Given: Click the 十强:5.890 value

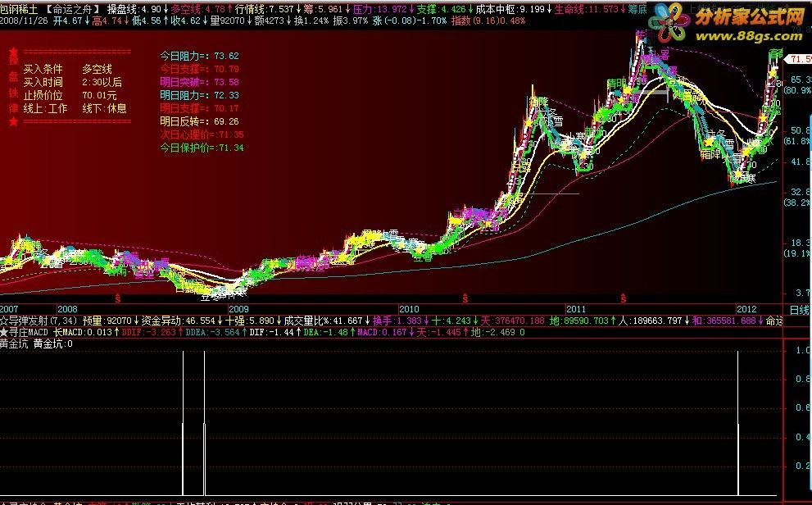Looking at the screenshot, I should tap(254, 321).
